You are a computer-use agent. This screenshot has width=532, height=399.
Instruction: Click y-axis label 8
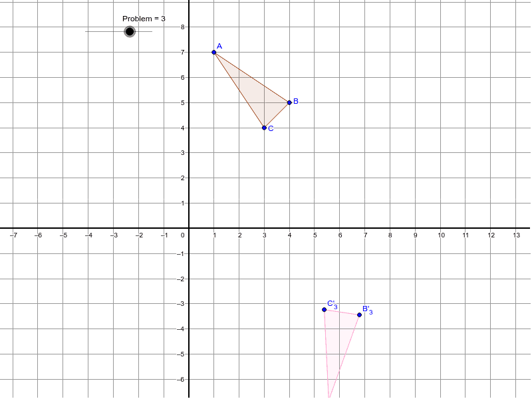coord(183,27)
